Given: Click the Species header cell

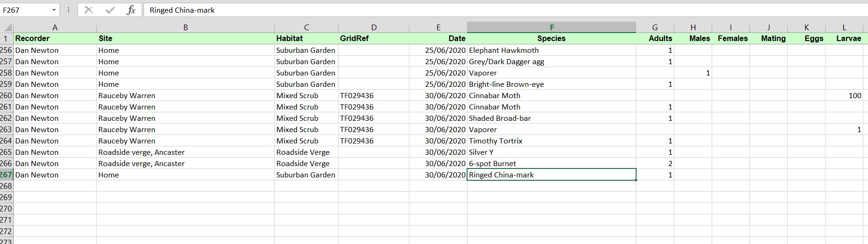Looking at the screenshot, I should tap(552, 39).
